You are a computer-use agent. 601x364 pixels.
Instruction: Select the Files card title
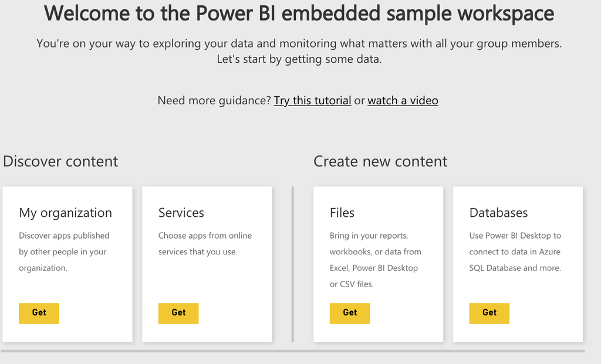(x=342, y=212)
